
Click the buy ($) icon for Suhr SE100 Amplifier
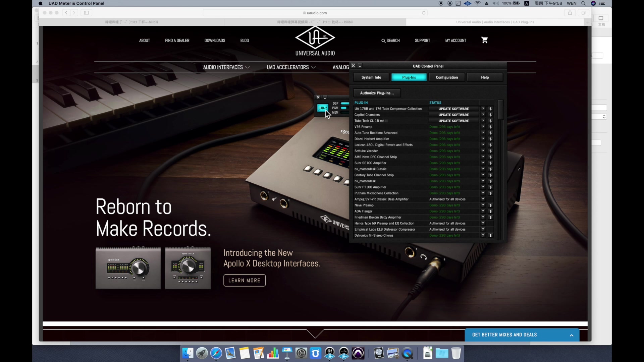click(490, 163)
